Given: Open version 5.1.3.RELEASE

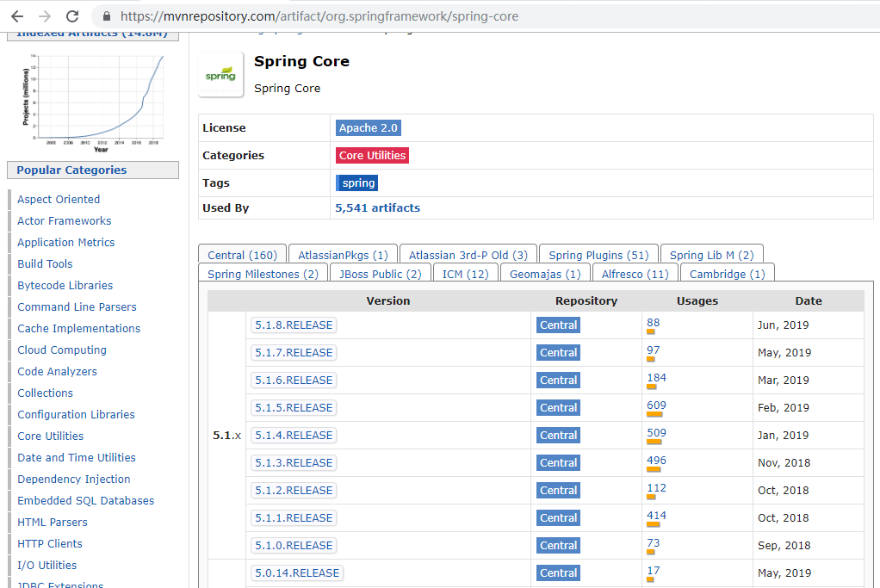Looking at the screenshot, I should click(294, 463).
